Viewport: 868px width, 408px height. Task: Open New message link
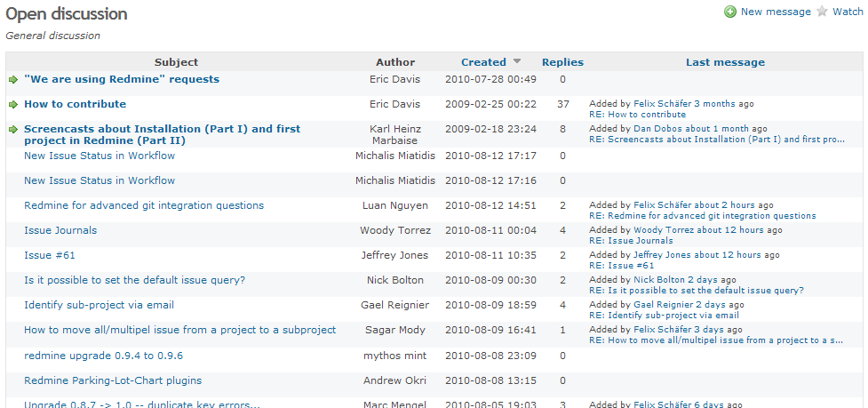point(776,12)
